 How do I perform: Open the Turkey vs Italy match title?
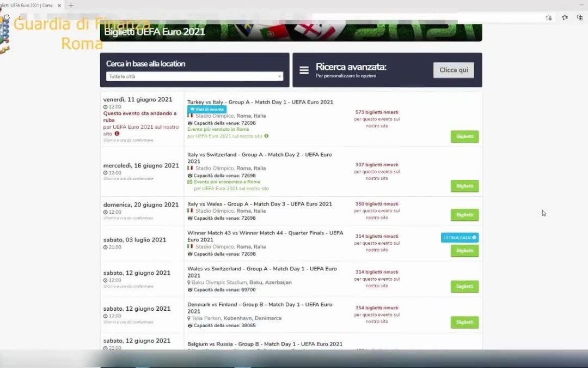pos(260,102)
